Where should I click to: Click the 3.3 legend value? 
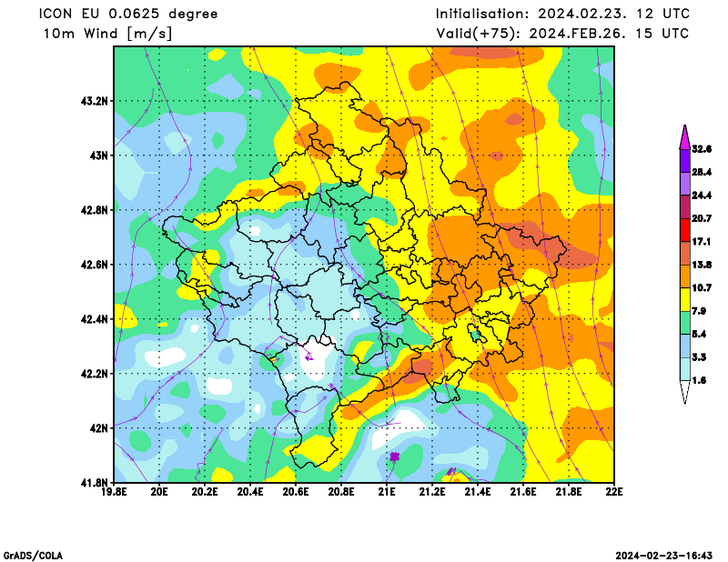[699, 357]
